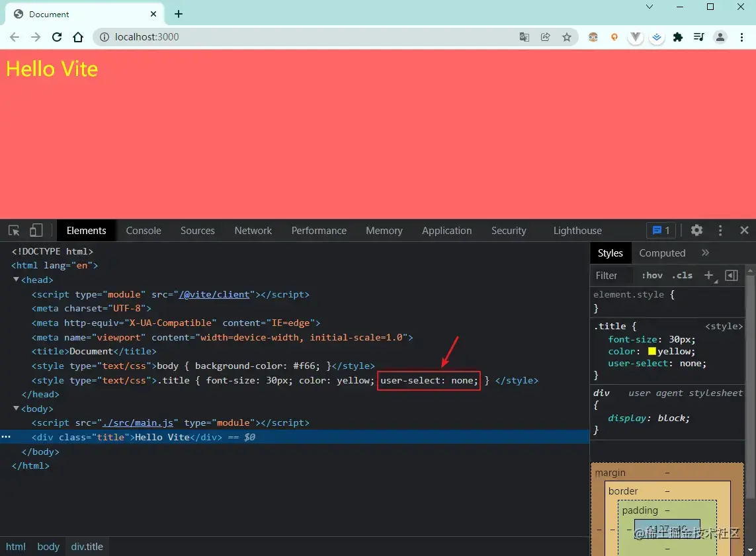Click the browser forward arrow
The image size is (756, 556).
coord(36,37)
